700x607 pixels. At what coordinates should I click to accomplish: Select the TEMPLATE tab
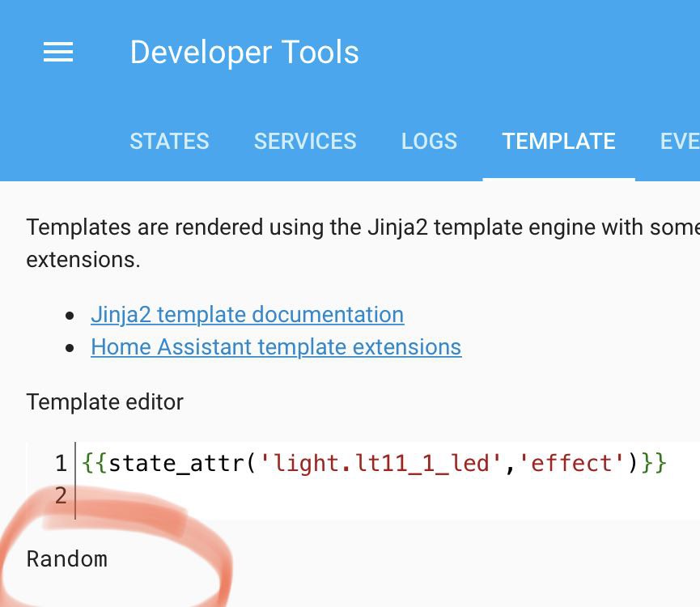558,142
